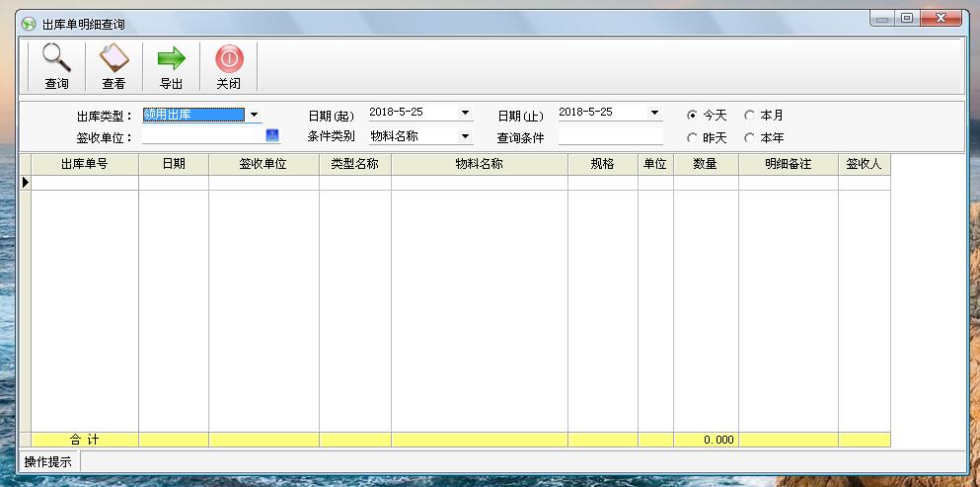The width and height of the screenshot is (980, 487).
Task: Open the 查看 clipboard toolbar icon
Action: (113, 58)
